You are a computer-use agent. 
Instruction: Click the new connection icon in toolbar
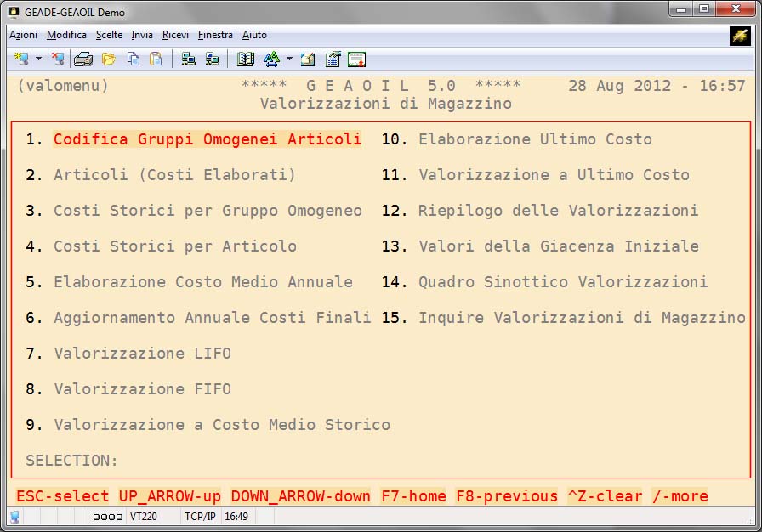pos(22,59)
